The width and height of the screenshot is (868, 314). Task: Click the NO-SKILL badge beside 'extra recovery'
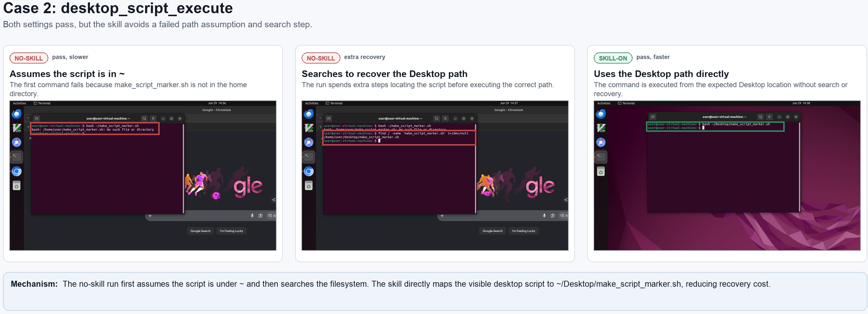[321, 58]
